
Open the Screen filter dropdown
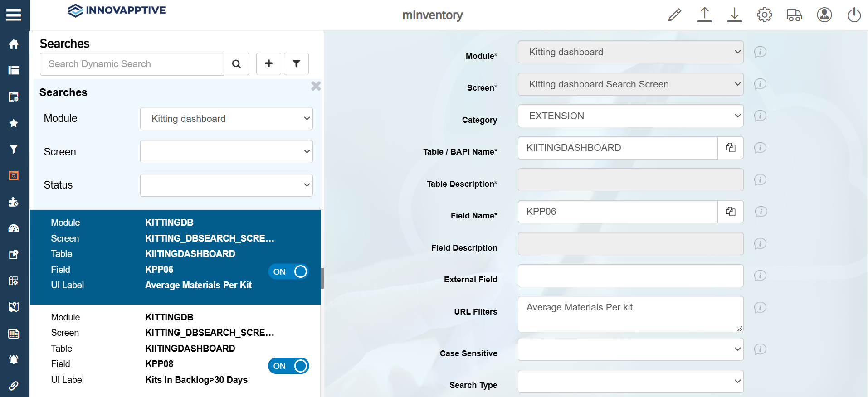[226, 152]
